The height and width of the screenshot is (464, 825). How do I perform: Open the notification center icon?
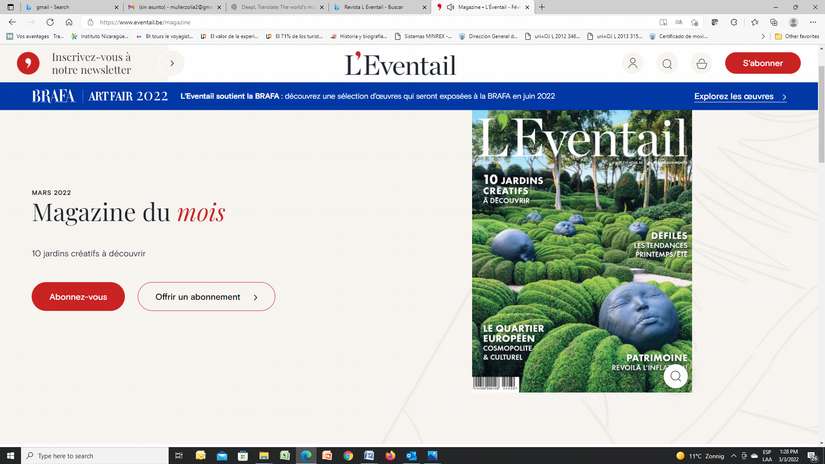click(x=813, y=456)
